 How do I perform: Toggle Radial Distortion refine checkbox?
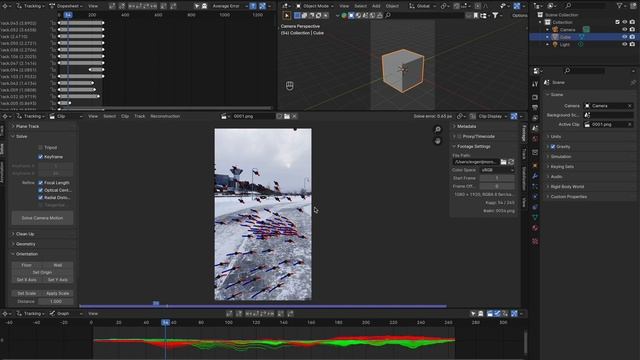click(40, 198)
